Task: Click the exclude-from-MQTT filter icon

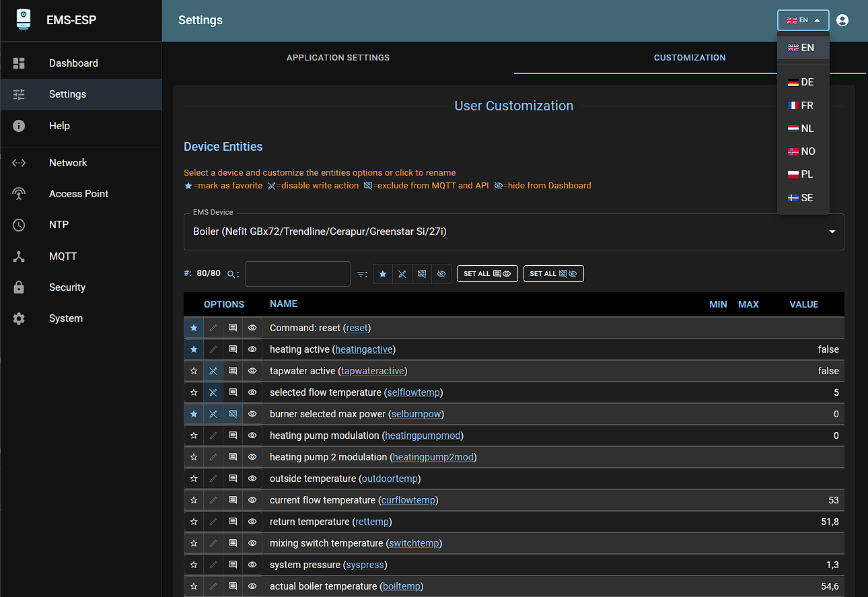Action: click(421, 273)
